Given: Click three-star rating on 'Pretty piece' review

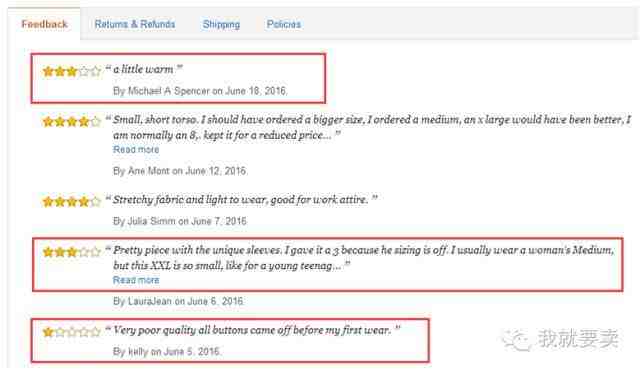Looking at the screenshot, I should point(72,252).
